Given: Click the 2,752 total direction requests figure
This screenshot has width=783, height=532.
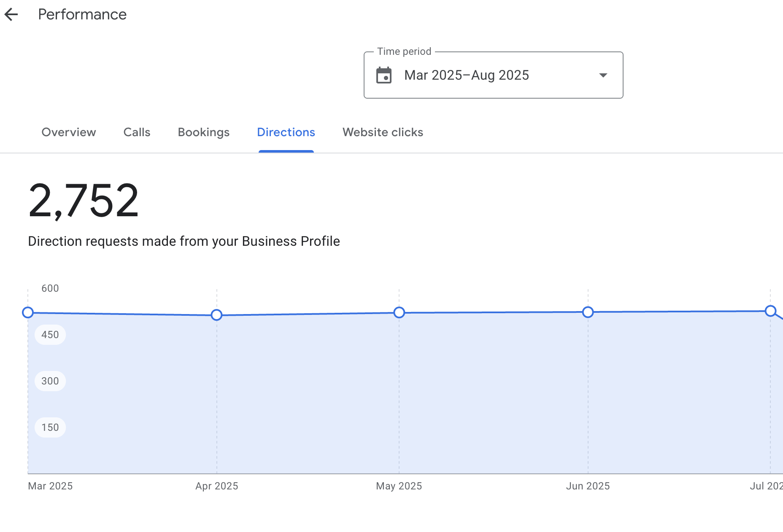Looking at the screenshot, I should [x=84, y=201].
